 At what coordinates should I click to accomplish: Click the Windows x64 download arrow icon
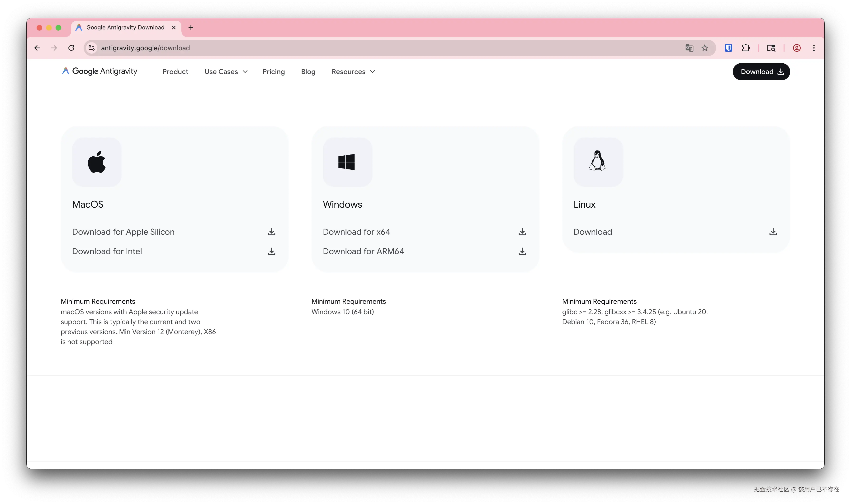point(522,232)
